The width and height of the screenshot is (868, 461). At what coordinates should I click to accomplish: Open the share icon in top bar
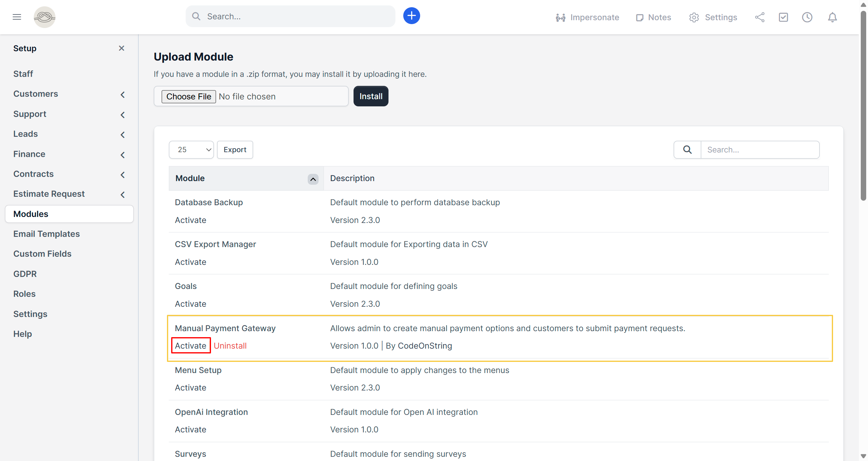(759, 17)
